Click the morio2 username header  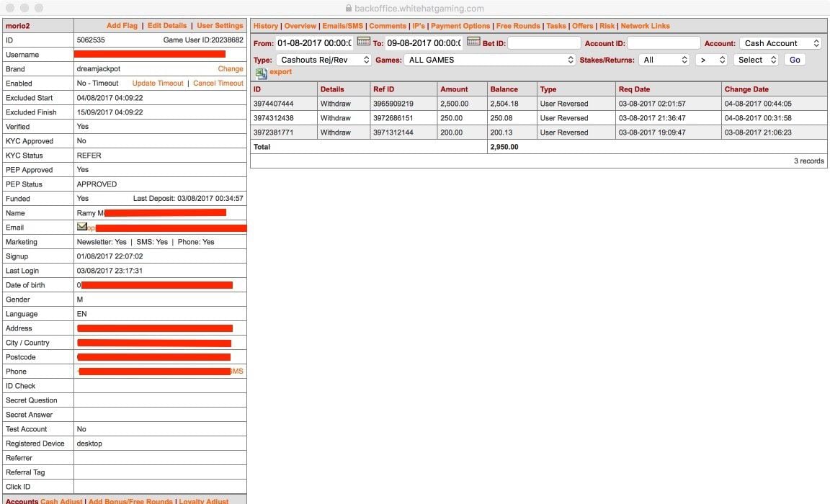(17, 25)
